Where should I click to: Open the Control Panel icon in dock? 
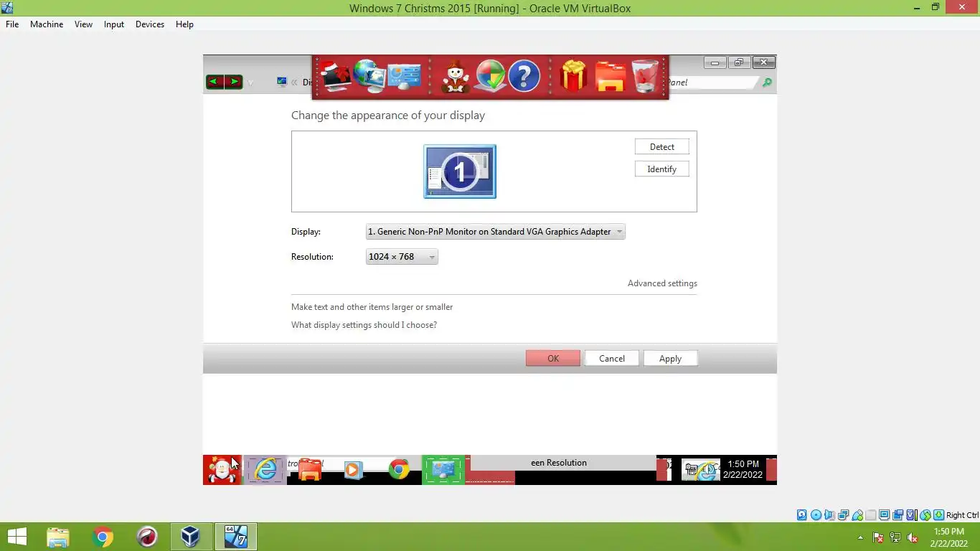point(404,77)
